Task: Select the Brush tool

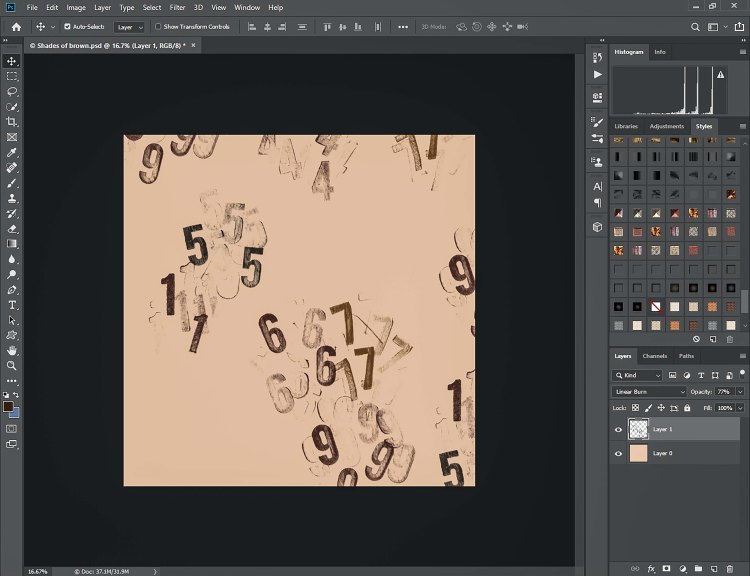Action: (x=12, y=183)
